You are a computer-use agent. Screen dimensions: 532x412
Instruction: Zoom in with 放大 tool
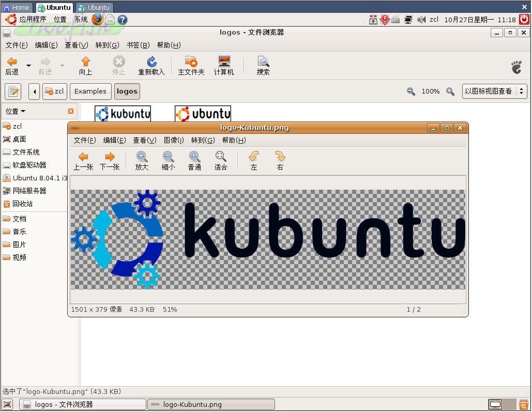(x=142, y=161)
